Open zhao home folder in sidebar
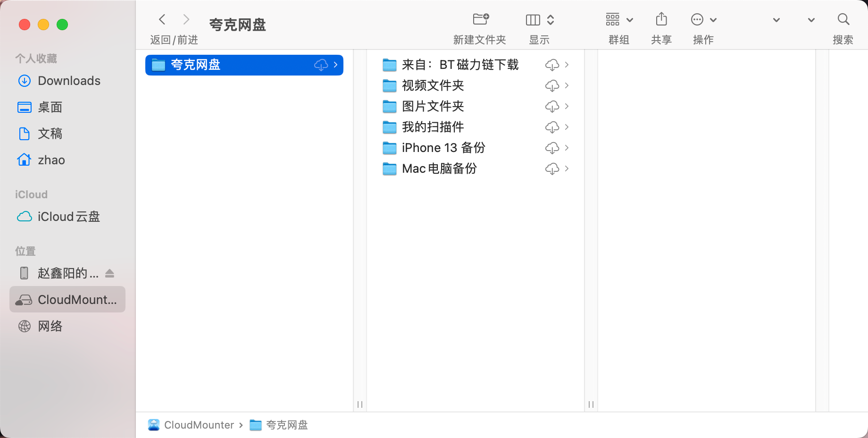Screen dimensions: 868x438 [x=67, y=160]
